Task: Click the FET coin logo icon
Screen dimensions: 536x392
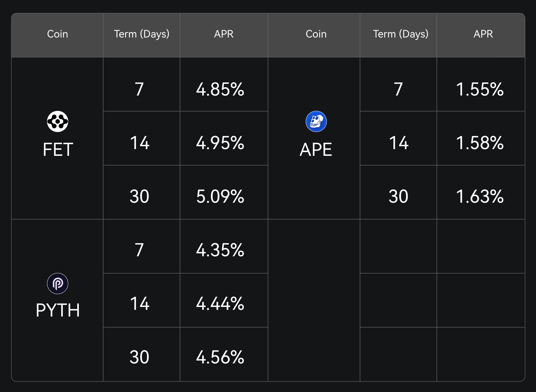Action: (x=57, y=121)
